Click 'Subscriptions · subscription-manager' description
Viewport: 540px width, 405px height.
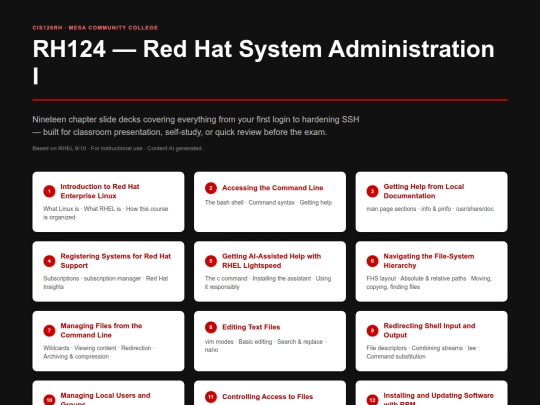[x=105, y=282]
